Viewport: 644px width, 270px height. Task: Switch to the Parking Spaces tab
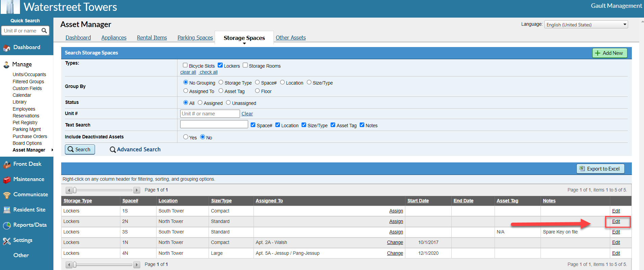pos(195,38)
